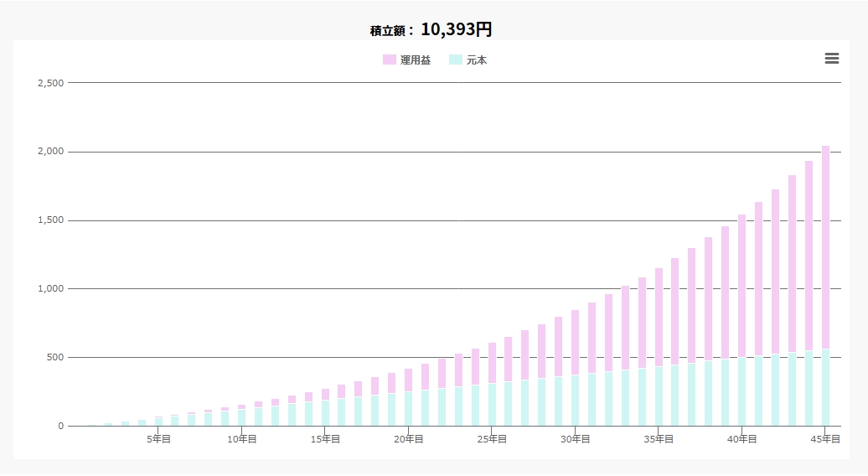Click the 45年目 x-axis label
Screen dimensions: 868x476
coord(825,439)
